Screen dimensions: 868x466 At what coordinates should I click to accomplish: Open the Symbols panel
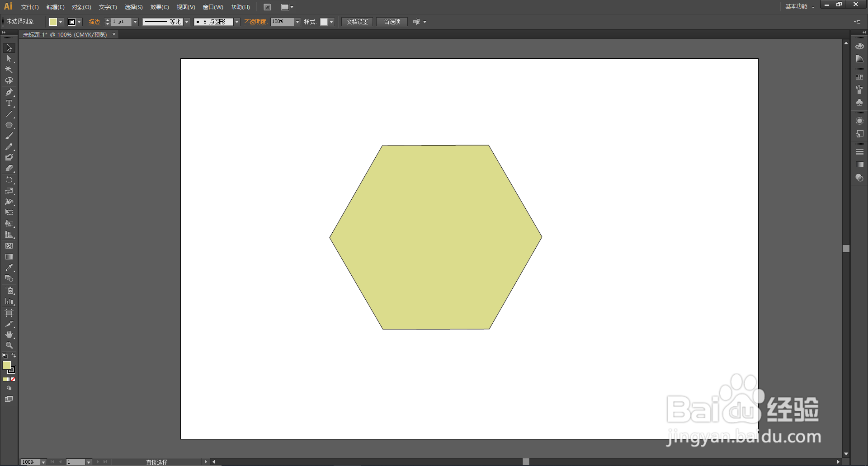[859, 103]
